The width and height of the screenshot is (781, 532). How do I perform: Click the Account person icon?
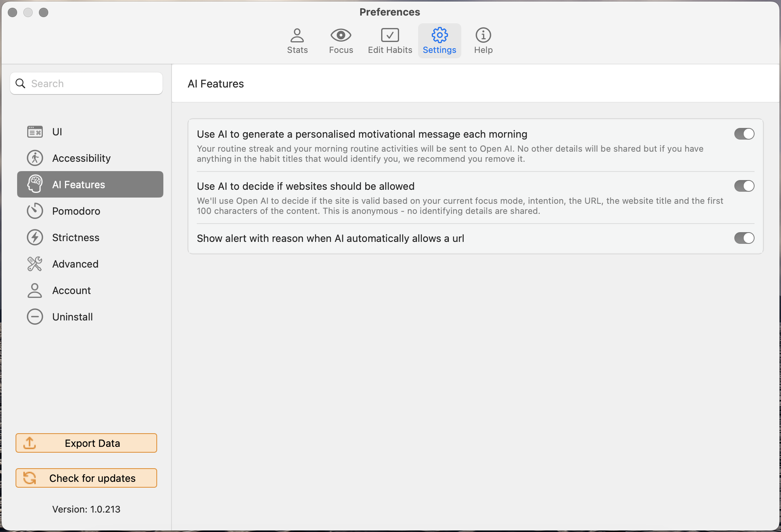tap(35, 290)
